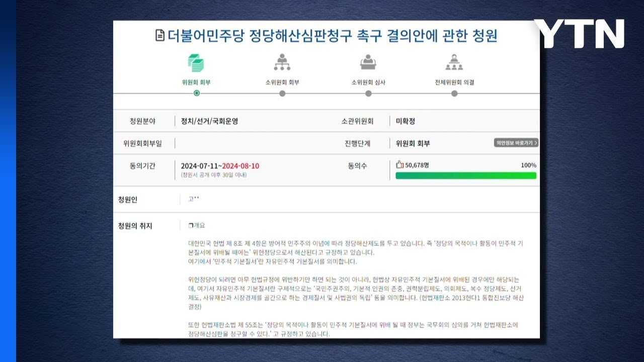The height and width of the screenshot is (362, 644).
Task: Click the 소위원회 심사 step label
Action: pyautogui.click(x=368, y=82)
